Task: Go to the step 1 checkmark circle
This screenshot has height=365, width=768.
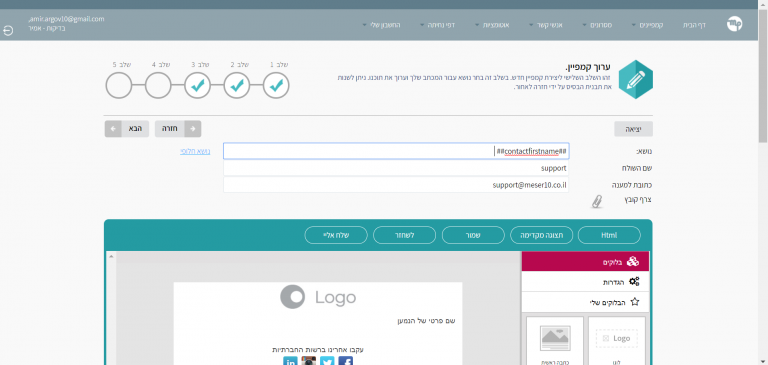Action: click(276, 86)
